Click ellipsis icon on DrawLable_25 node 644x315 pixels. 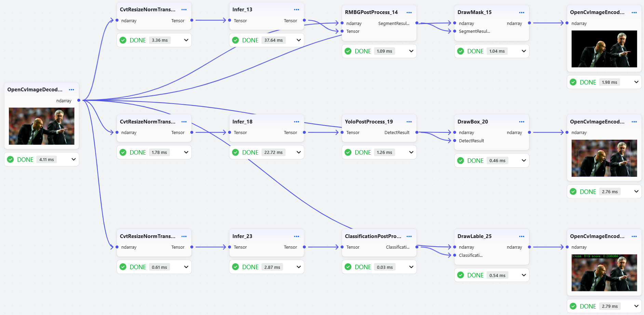(522, 236)
